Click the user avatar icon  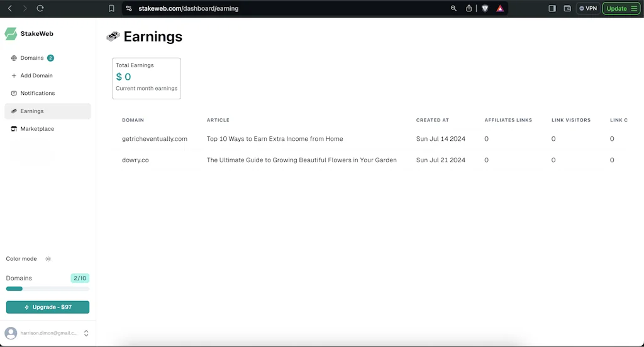[11, 333]
